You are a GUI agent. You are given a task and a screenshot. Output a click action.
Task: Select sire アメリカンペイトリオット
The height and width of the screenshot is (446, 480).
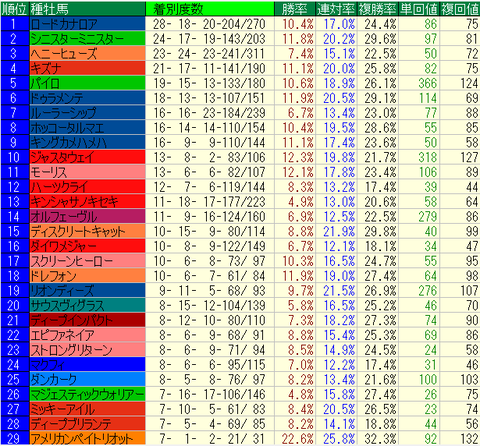coord(87,438)
